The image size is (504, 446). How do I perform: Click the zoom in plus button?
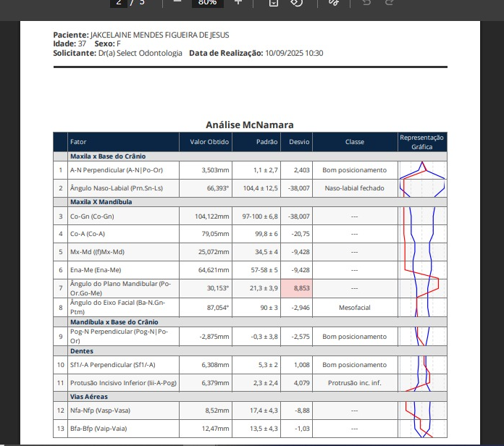(x=238, y=2)
